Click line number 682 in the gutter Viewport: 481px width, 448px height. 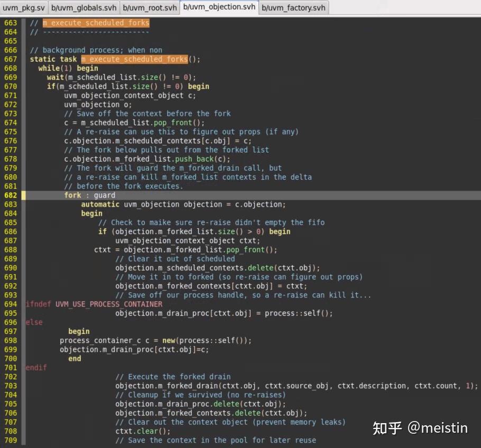(x=11, y=195)
